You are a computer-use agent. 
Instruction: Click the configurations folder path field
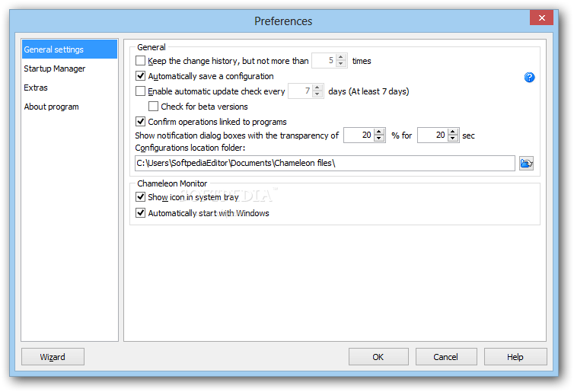pos(325,163)
